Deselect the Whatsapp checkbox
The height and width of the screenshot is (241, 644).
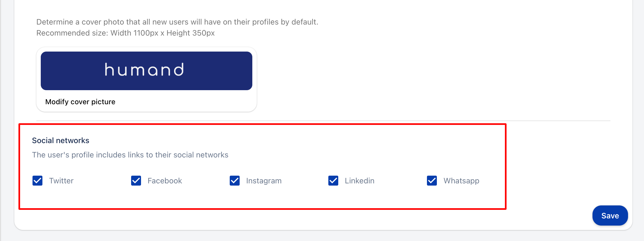coord(432,181)
